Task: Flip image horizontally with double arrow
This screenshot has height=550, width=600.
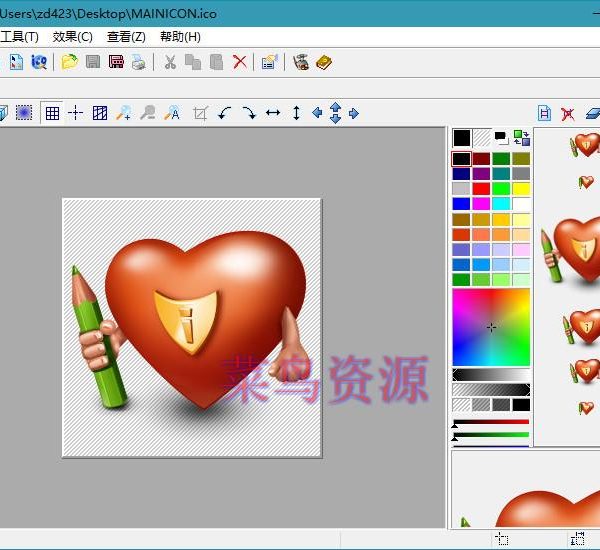Action: pos(273,113)
